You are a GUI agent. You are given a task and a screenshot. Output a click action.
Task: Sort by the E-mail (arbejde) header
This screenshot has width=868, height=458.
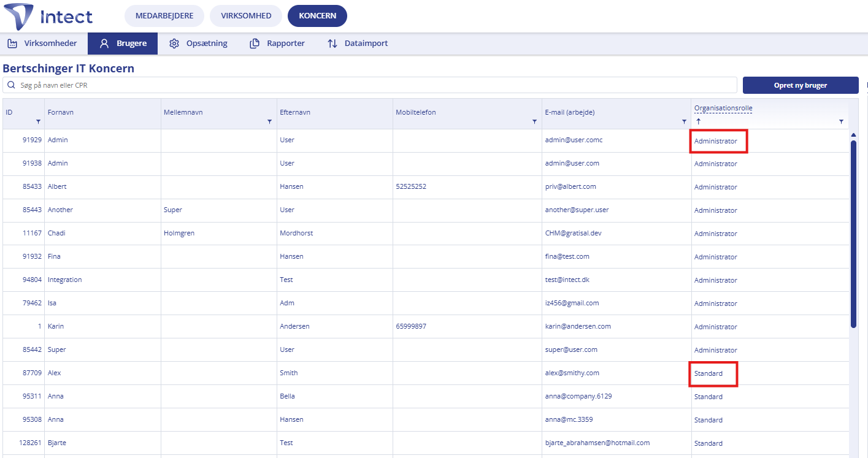pyautogui.click(x=570, y=112)
